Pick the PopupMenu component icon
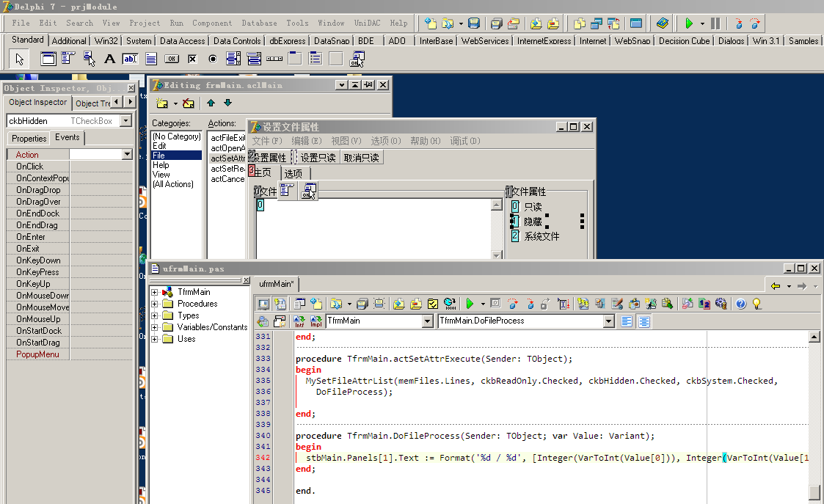The width and height of the screenshot is (824, 504). (89, 59)
